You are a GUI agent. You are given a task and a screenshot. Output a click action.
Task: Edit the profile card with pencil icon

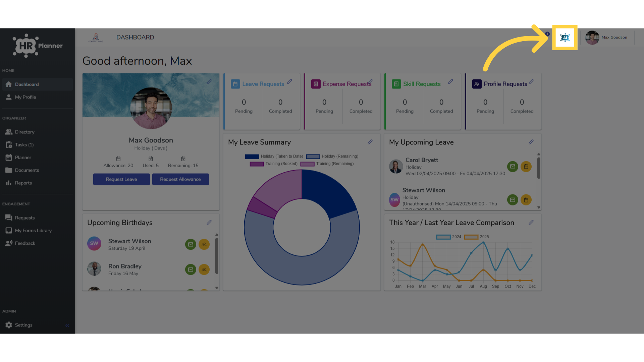[x=209, y=81]
